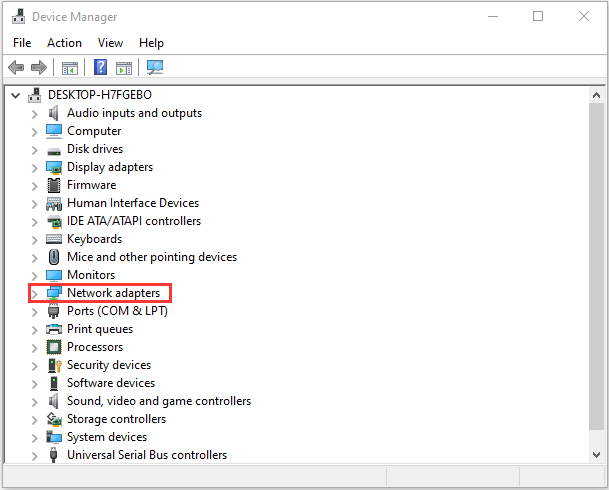Click the Audio inputs and outputs speaker icon
Viewport: 609px width, 490px height.
point(54,113)
